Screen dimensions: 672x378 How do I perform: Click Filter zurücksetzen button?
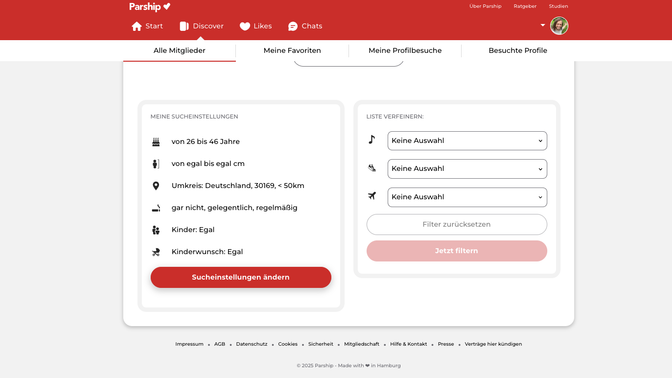point(457,225)
